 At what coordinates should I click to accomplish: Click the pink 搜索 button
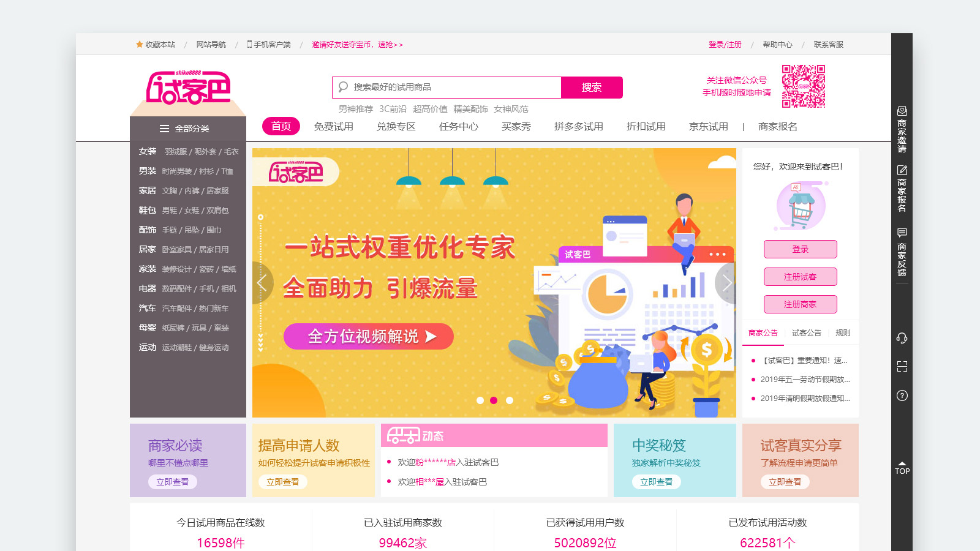tap(592, 88)
